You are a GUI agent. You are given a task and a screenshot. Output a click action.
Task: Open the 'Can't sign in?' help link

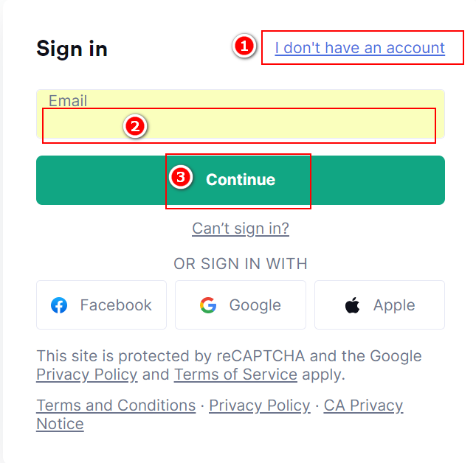tap(241, 229)
